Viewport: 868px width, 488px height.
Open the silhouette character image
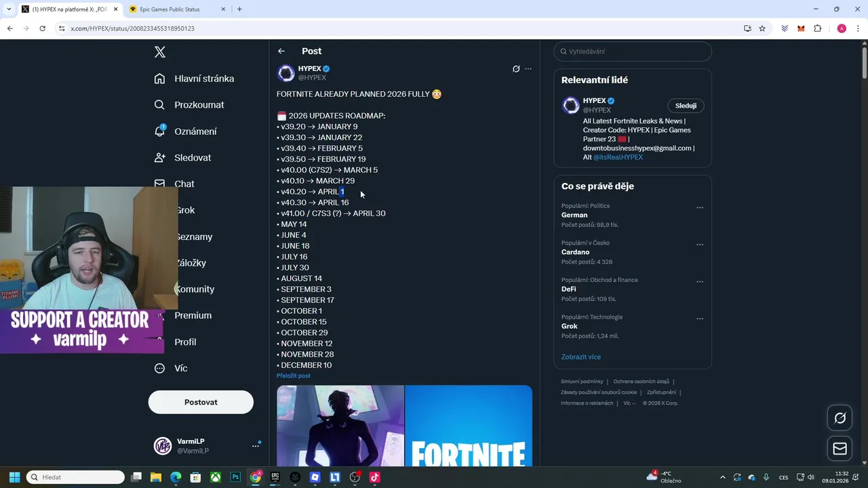(340, 426)
